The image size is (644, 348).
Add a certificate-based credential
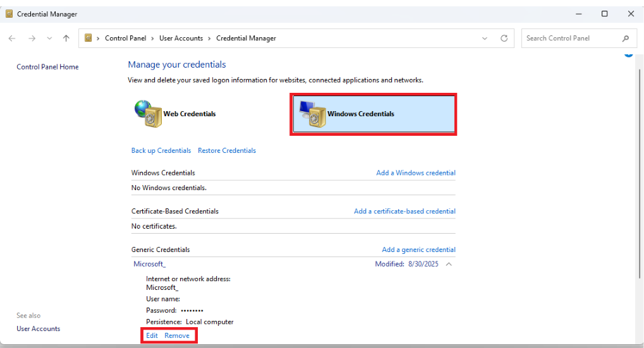pos(404,212)
